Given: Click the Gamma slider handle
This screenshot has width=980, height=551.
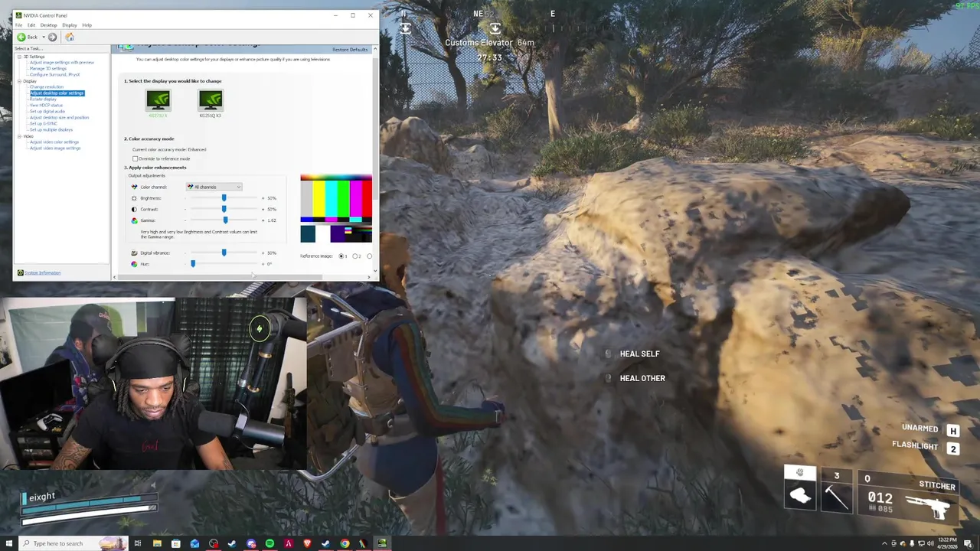Looking at the screenshot, I should click(x=225, y=220).
